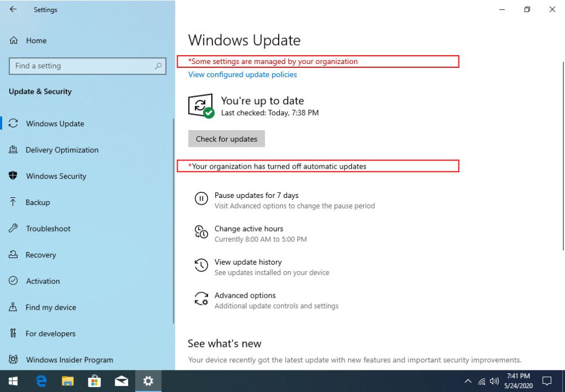Click the Settings gear on the taskbar
565x392 pixels.
point(148,381)
